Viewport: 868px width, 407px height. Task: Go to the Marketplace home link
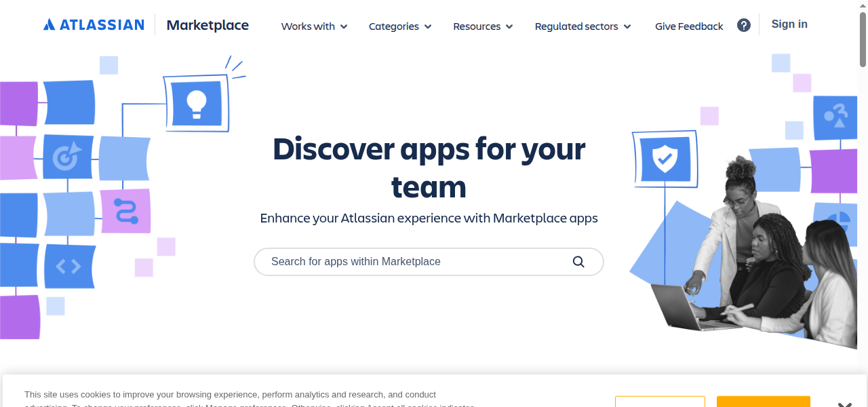207,25
